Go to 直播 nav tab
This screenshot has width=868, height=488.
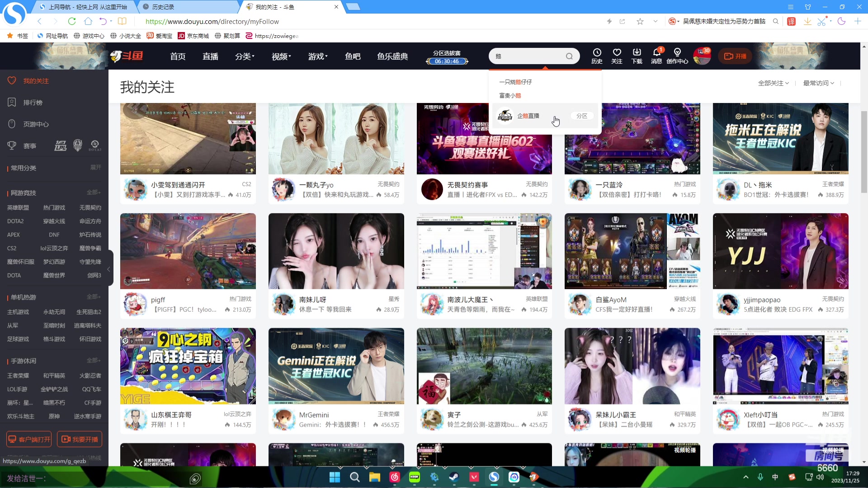pos(210,56)
